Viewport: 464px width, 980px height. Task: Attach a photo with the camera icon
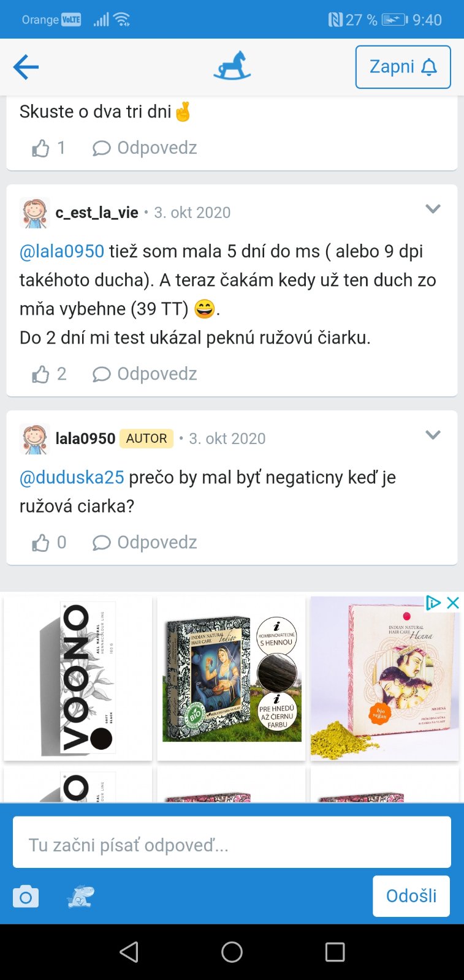(x=26, y=897)
